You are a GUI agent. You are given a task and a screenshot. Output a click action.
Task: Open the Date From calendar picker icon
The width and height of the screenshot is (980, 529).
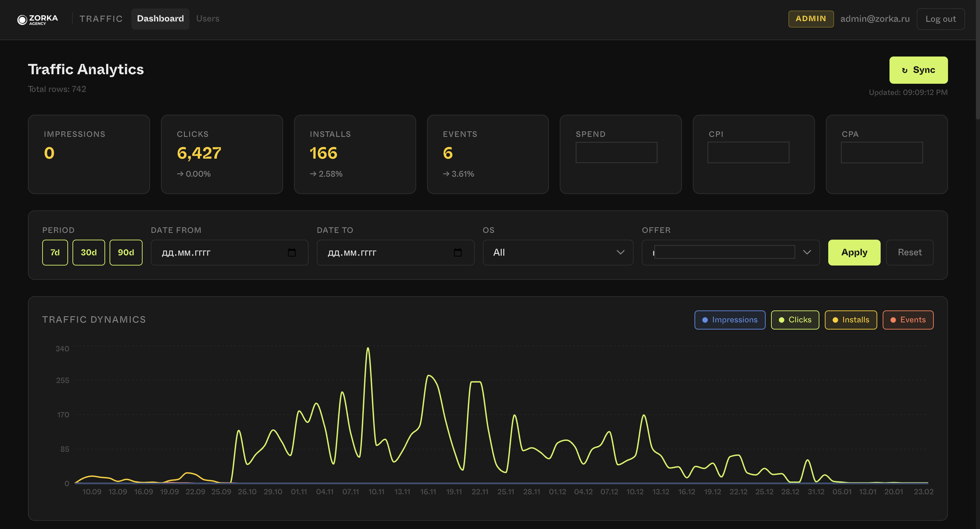(x=291, y=252)
